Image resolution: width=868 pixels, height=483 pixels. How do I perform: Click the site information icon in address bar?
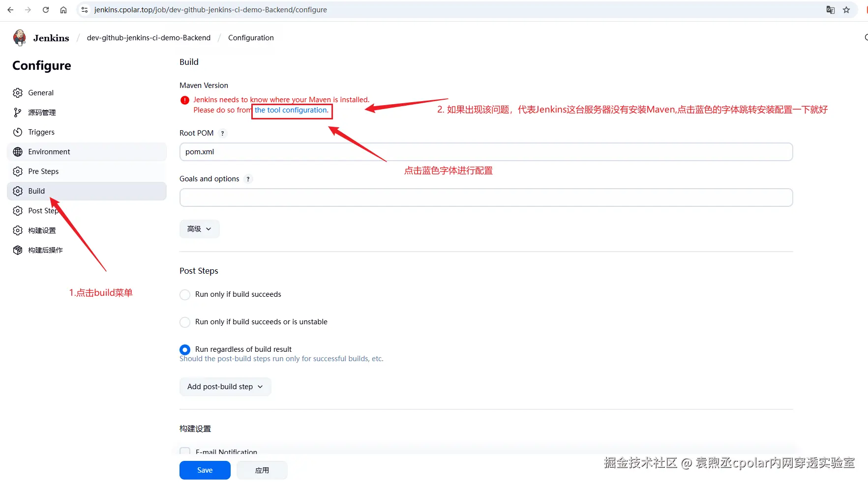click(x=85, y=10)
